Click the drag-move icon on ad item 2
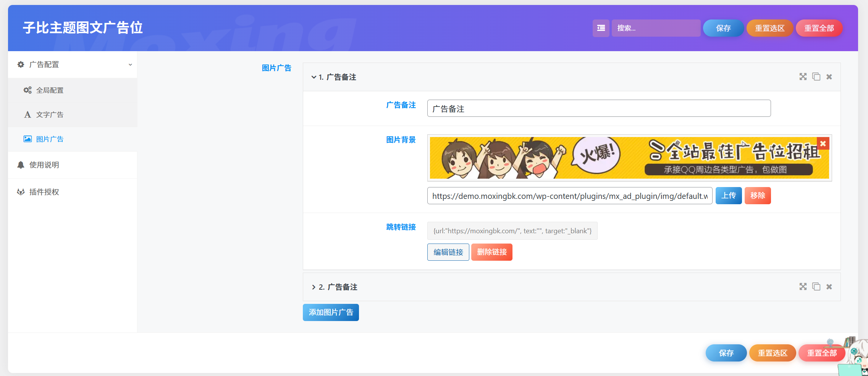The height and width of the screenshot is (376, 868). [803, 287]
